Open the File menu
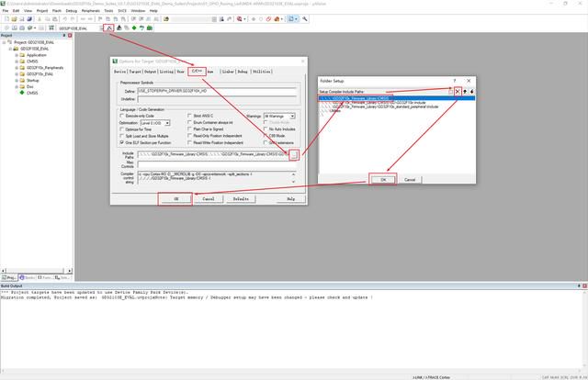The image size is (588, 380). coord(6,11)
